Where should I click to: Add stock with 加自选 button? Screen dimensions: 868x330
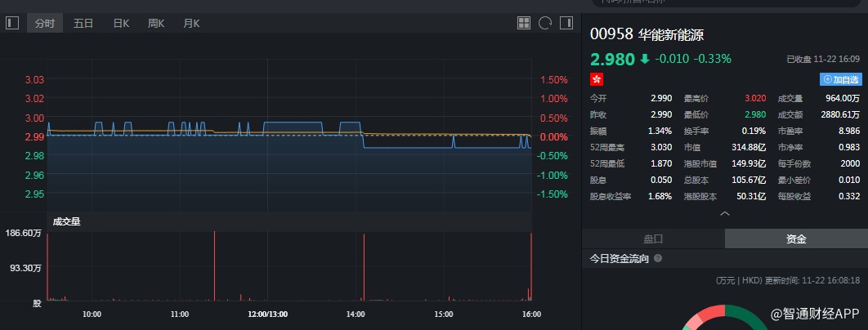coord(840,79)
